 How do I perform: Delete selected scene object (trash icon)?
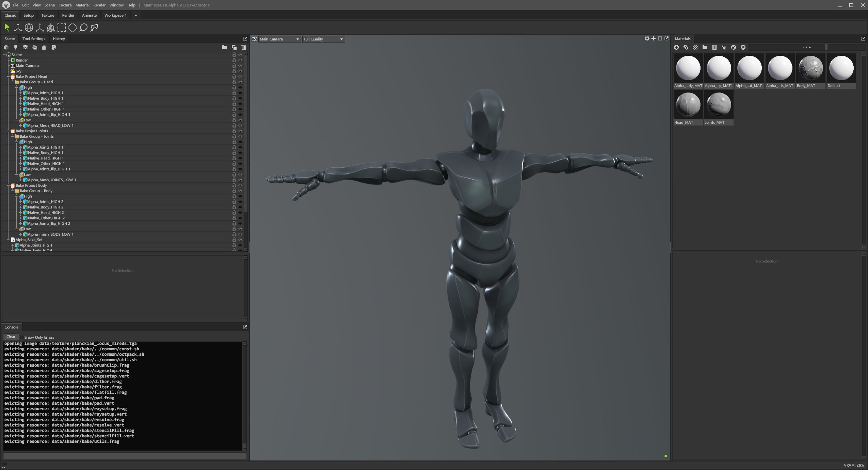243,47
